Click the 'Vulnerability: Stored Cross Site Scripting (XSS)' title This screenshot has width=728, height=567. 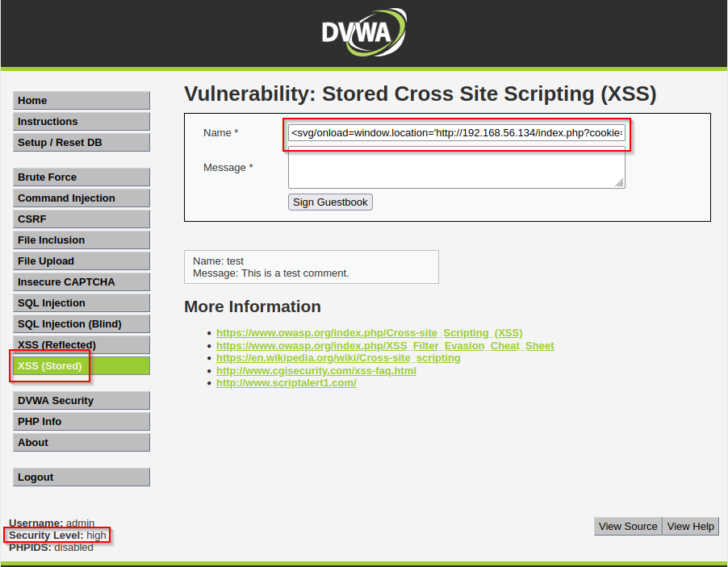pyautogui.click(x=420, y=94)
